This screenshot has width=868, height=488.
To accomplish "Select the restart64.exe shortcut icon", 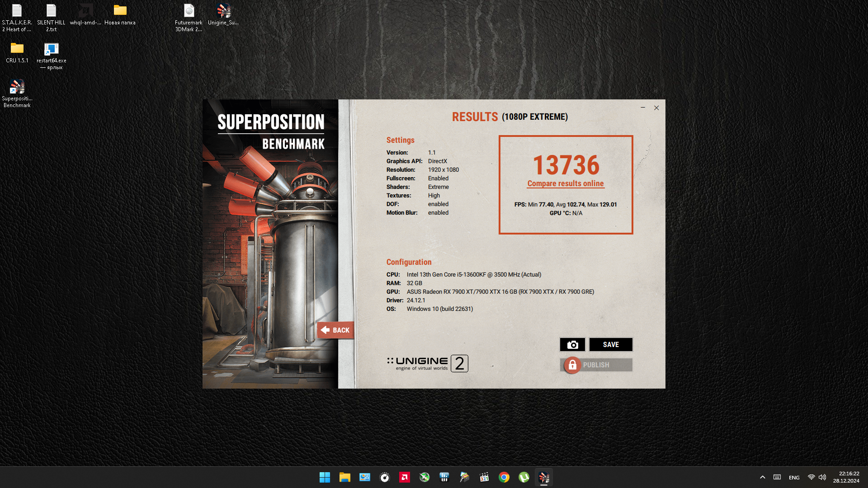I will [x=52, y=49].
